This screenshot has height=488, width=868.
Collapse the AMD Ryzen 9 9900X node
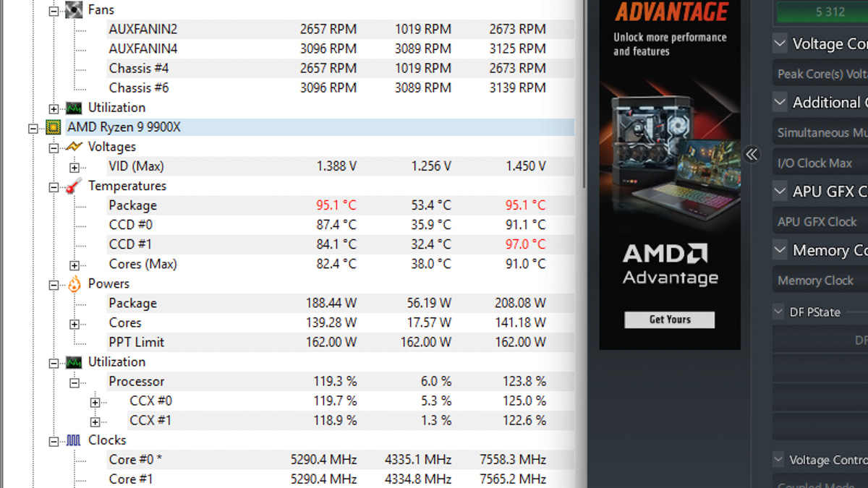(x=33, y=128)
